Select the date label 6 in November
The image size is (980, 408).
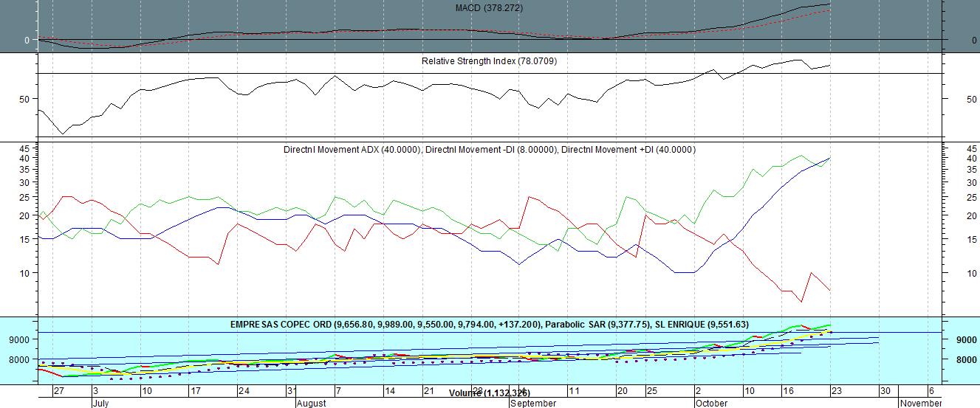pyautogui.click(x=931, y=391)
